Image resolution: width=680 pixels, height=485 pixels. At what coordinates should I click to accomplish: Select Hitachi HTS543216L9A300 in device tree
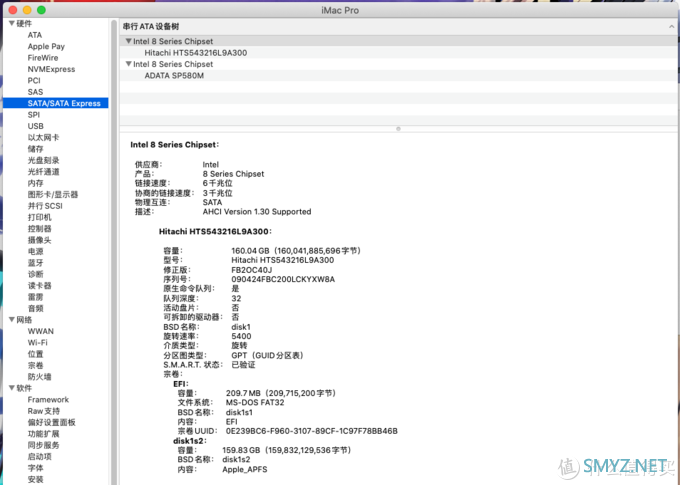tap(196, 53)
